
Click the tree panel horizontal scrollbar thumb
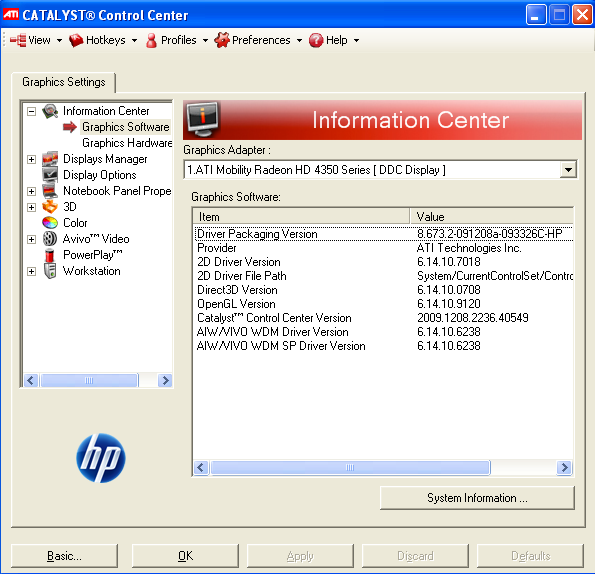tap(89, 380)
